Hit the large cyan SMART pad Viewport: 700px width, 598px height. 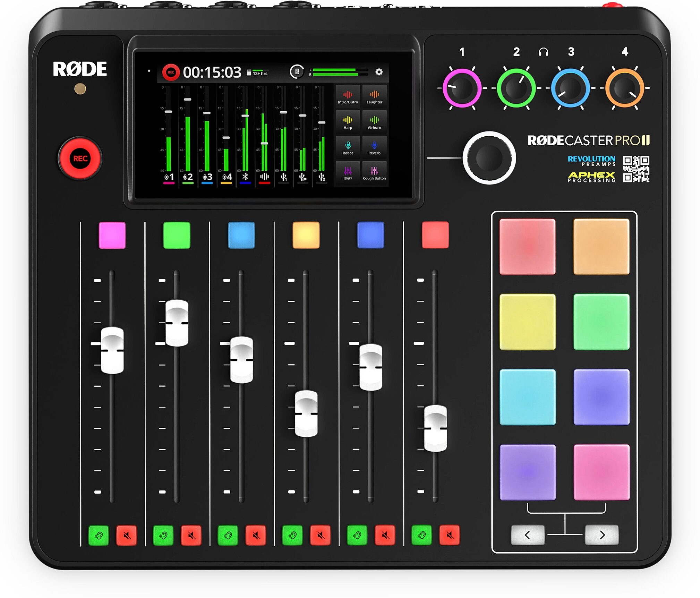(528, 397)
